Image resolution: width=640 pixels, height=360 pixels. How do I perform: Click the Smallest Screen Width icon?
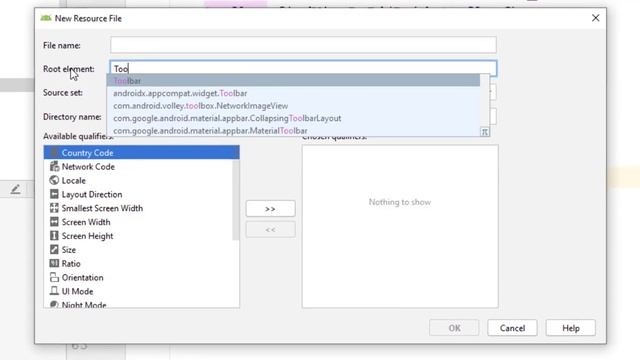tap(54, 208)
